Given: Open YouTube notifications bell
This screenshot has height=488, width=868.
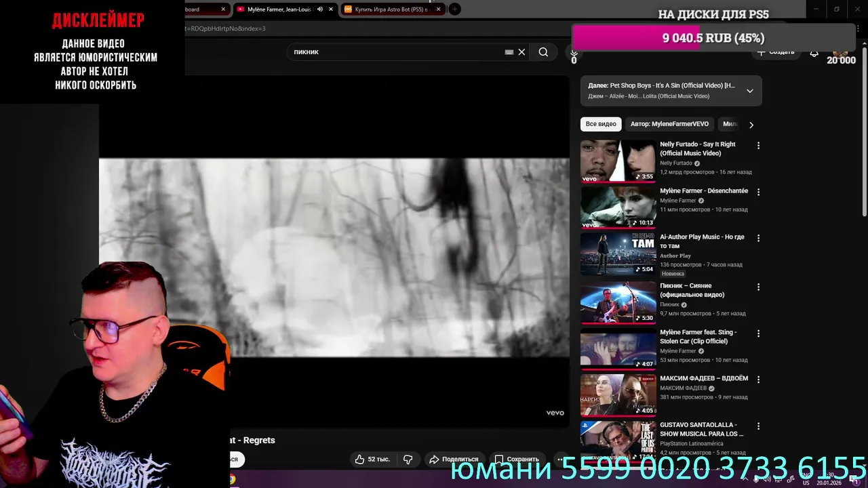Looking at the screenshot, I should (814, 52).
